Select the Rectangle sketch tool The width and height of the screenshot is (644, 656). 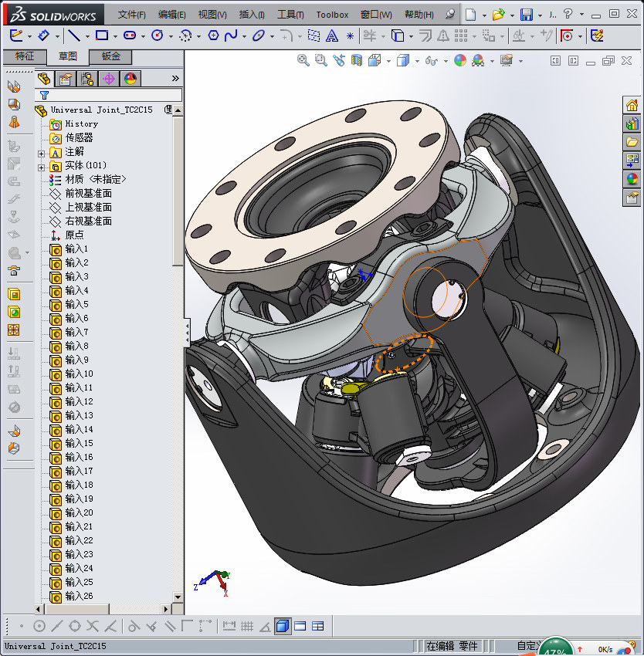[101, 36]
